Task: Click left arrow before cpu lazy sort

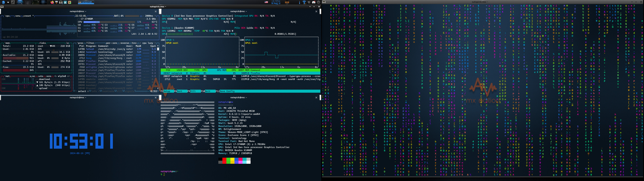Action: [x=140, y=43]
